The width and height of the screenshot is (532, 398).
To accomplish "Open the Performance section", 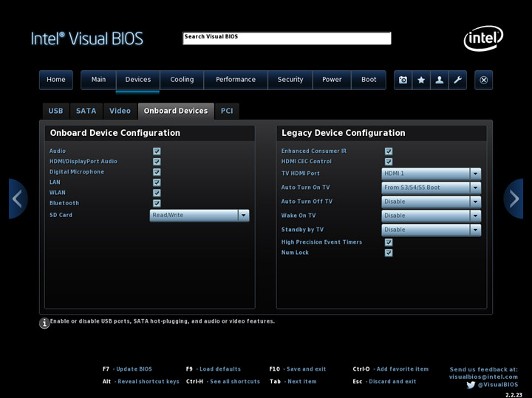I will tap(236, 80).
